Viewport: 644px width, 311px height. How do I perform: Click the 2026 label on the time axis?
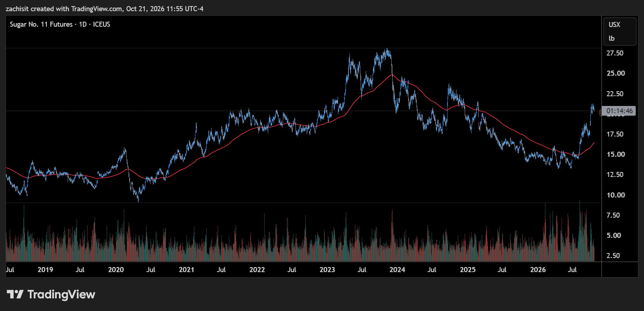coord(538,270)
